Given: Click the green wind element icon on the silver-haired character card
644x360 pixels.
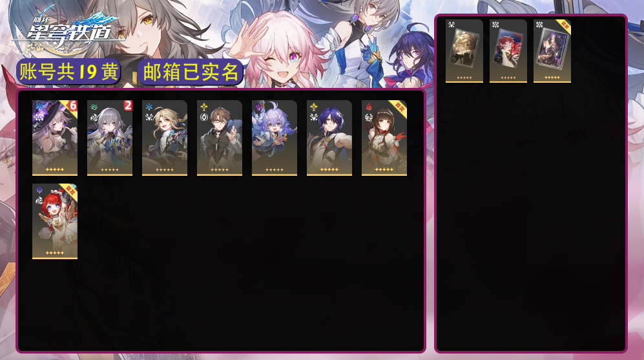Looking at the screenshot, I should click(x=94, y=107).
